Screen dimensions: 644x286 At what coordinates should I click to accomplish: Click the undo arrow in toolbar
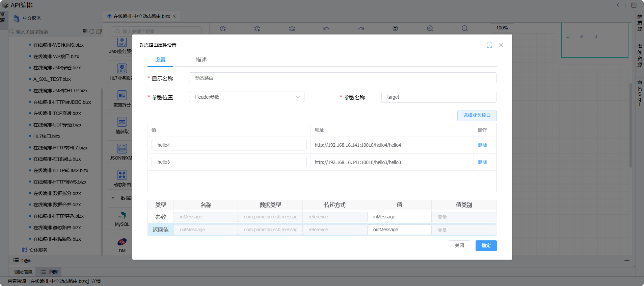click(326, 29)
